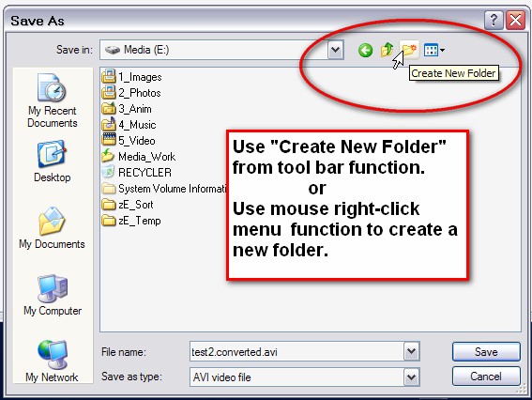
Task: Select My Computer in places bar
Action: pyautogui.click(x=53, y=295)
